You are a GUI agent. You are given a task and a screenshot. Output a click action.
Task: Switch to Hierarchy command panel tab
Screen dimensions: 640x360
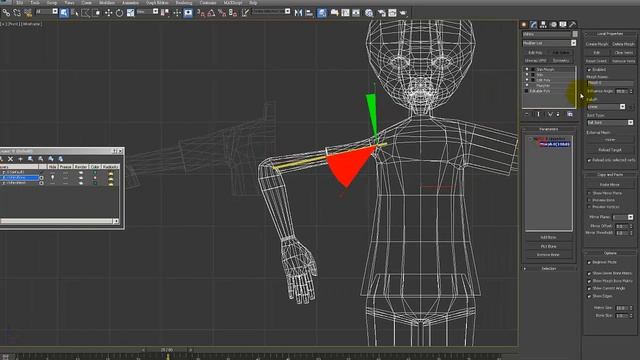click(x=544, y=24)
